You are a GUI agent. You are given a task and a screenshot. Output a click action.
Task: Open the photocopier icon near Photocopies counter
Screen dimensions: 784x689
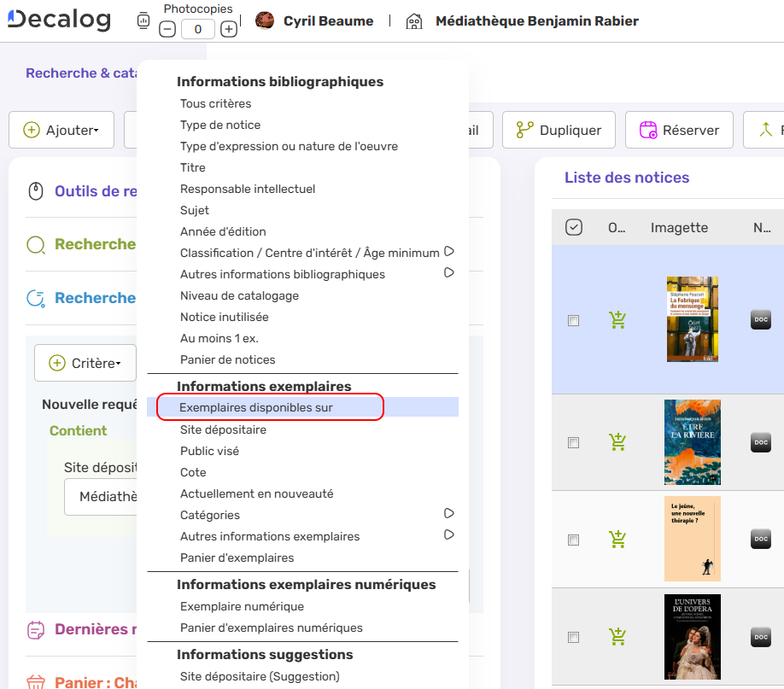pyautogui.click(x=142, y=20)
